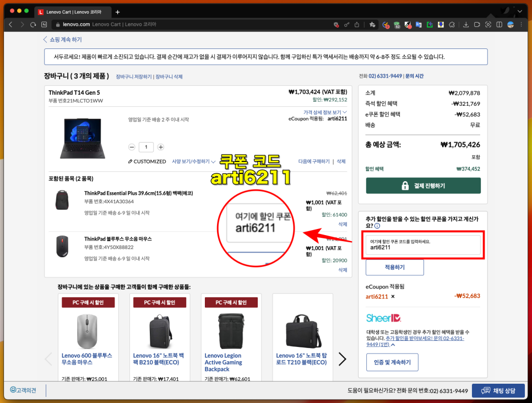Click the Lenovo Cart browser tab
The width and height of the screenshot is (532, 403).
click(x=73, y=12)
